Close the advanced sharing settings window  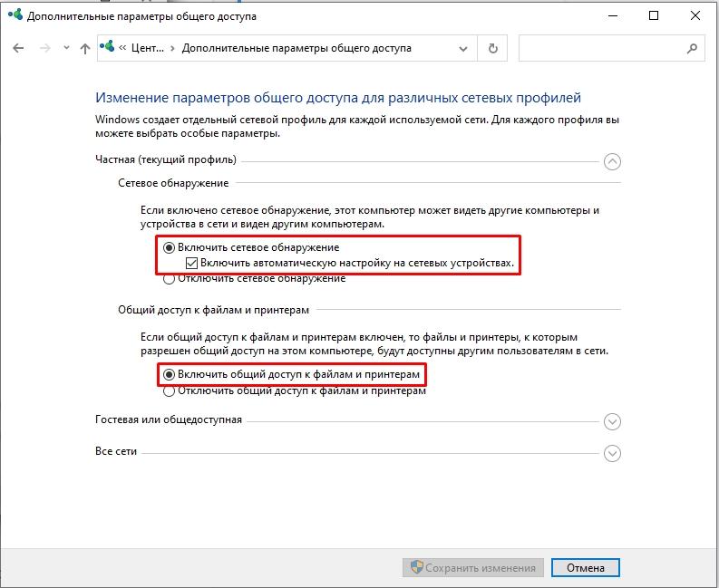pyautogui.click(x=695, y=15)
